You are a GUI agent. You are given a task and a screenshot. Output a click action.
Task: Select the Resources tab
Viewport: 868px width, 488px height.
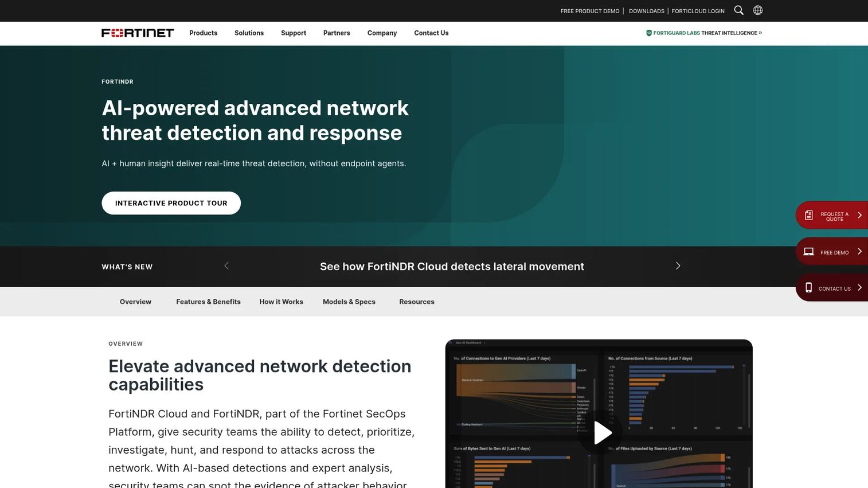coord(417,302)
